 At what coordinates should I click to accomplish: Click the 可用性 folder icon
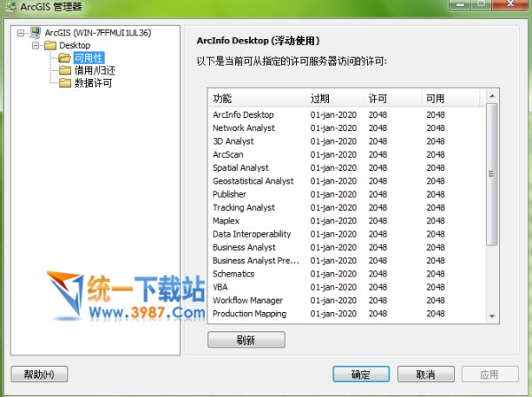(65, 58)
